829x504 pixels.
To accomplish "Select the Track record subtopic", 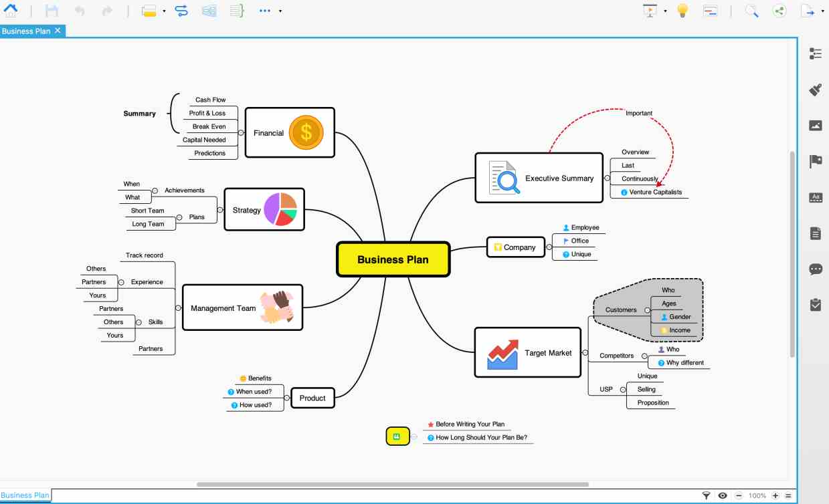I will (x=145, y=255).
